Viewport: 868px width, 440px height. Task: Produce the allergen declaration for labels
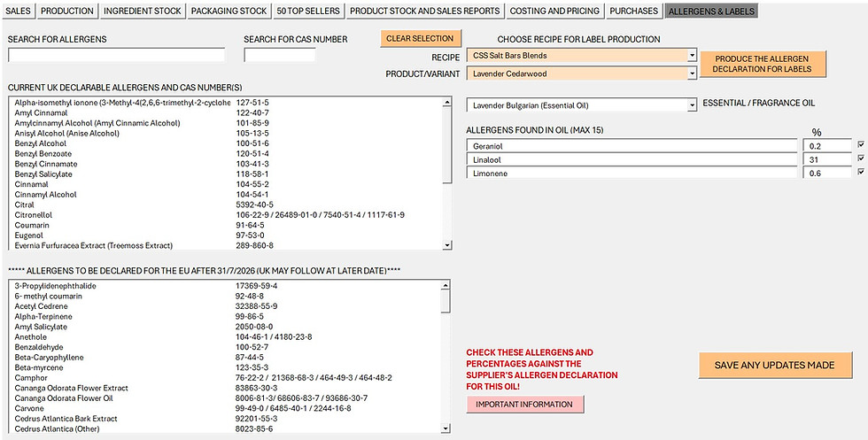click(x=763, y=64)
